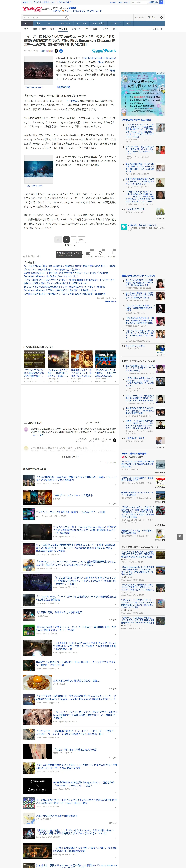Screen dimensions: 186x868
Task: Share article on X icon under headline
Action: tap(56, 51)
